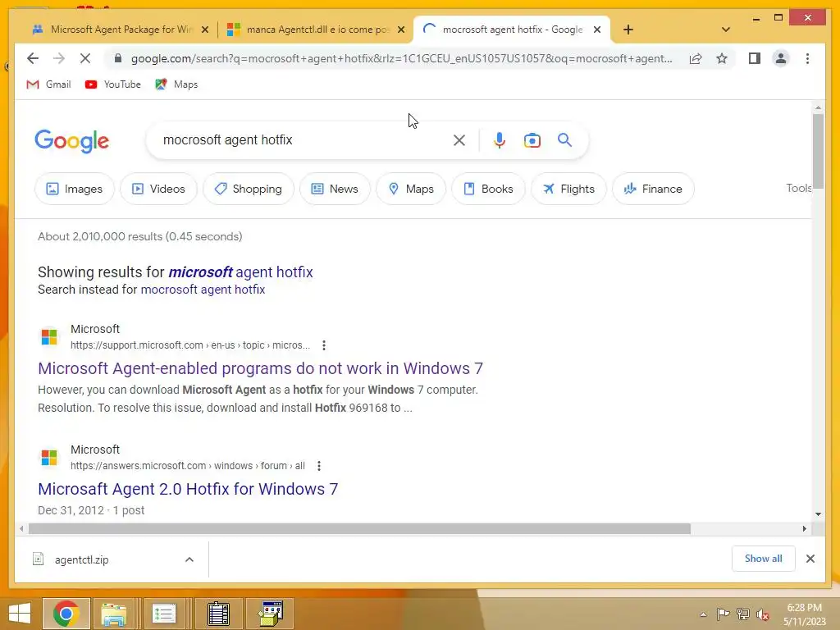Filter results by Shopping
Screen dimensions: 840x630
click(249, 189)
